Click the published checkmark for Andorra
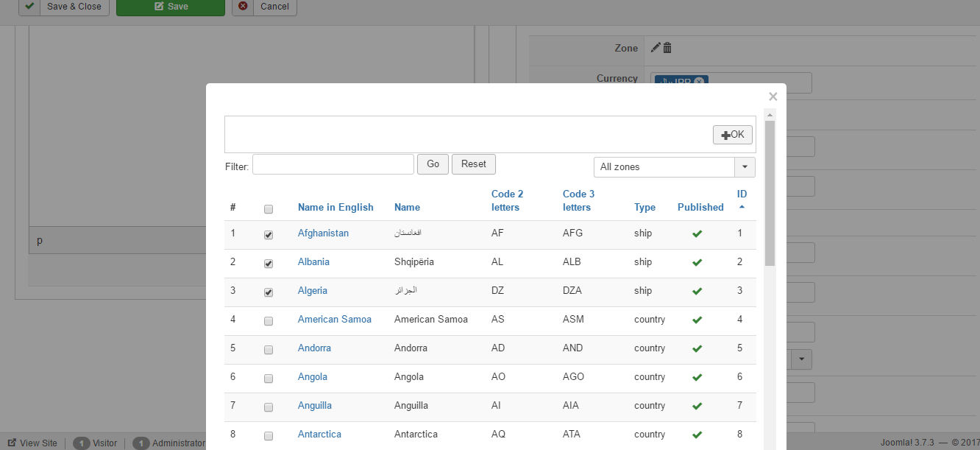 point(697,348)
